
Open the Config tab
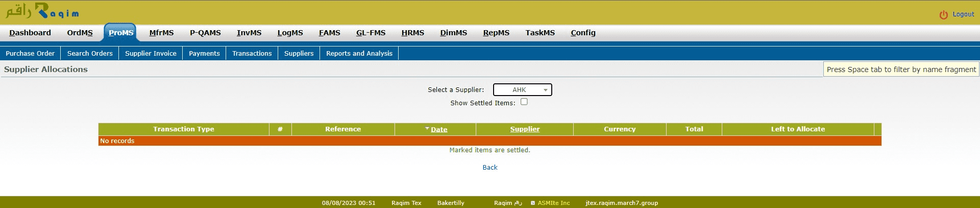[583, 33]
